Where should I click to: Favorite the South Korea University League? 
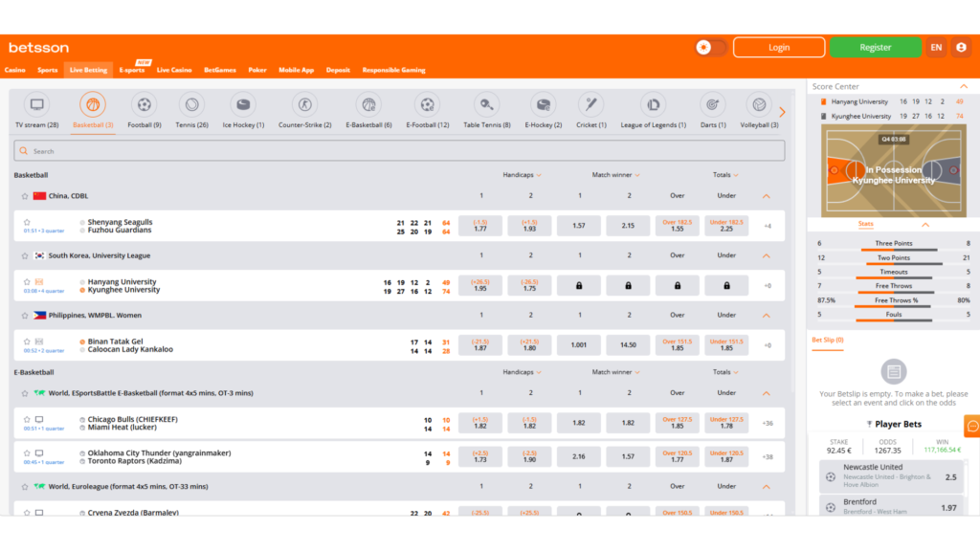coord(25,255)
